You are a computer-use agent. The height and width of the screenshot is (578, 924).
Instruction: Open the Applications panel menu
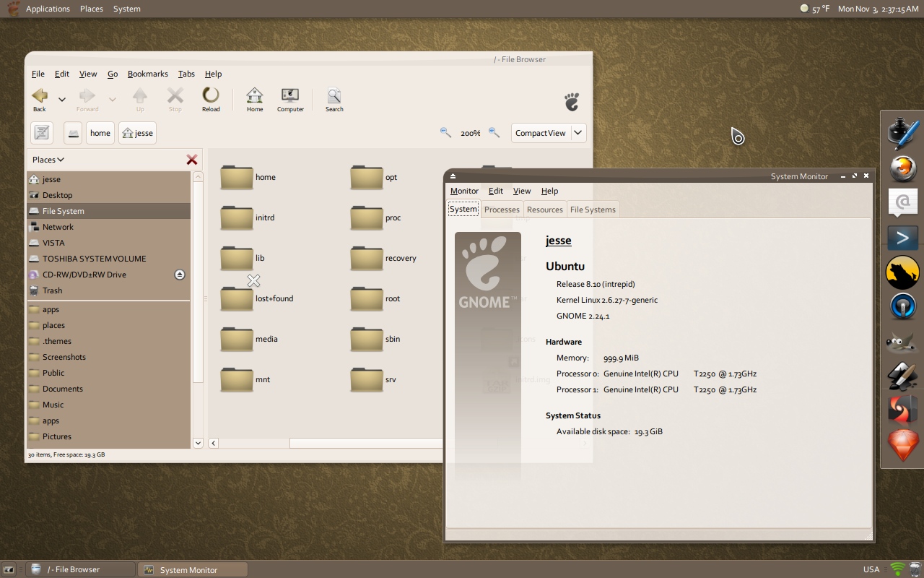pos(48,9)
